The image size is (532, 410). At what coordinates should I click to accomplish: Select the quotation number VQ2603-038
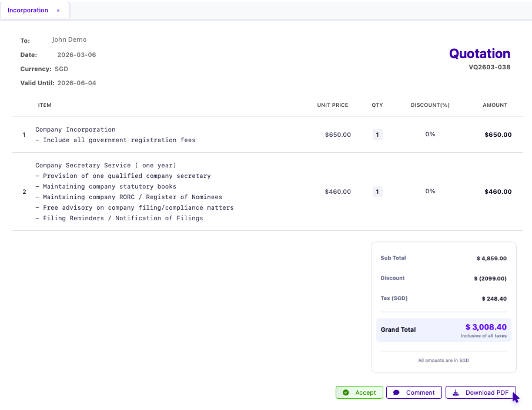tap(490, 67)
